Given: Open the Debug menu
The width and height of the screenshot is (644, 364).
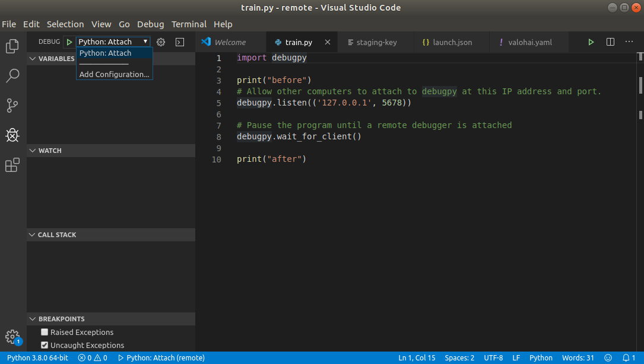Looking at the screenshot, I should [x=150, y=24].
